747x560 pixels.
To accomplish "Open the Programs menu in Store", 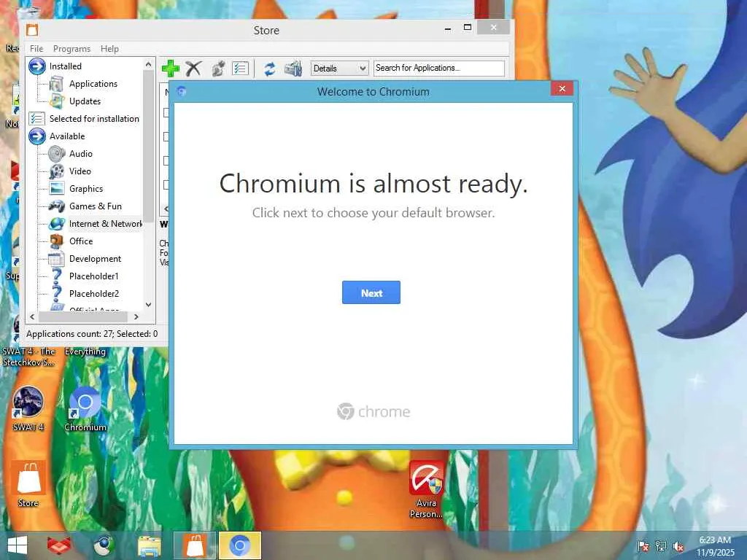I will tap(72, 49).
